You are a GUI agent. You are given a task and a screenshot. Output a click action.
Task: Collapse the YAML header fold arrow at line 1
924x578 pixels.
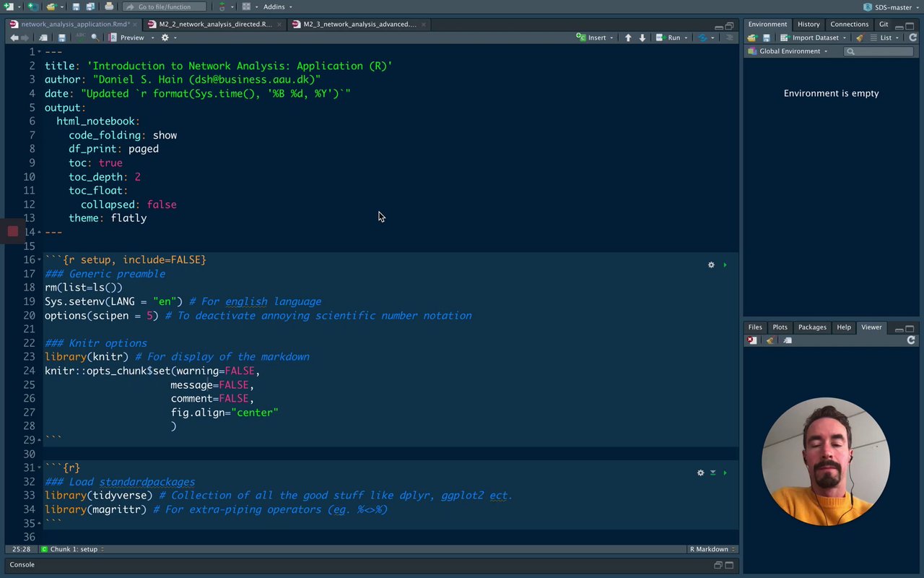coord(39,52)
